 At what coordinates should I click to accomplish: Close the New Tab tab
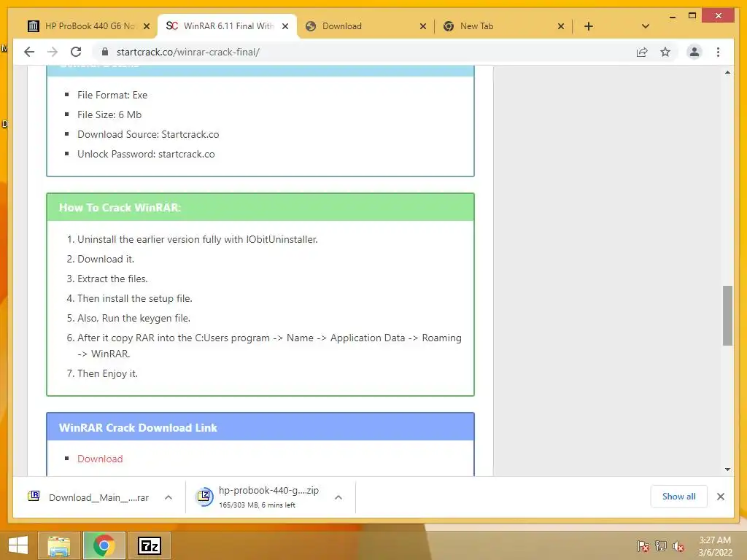(561, 26)
